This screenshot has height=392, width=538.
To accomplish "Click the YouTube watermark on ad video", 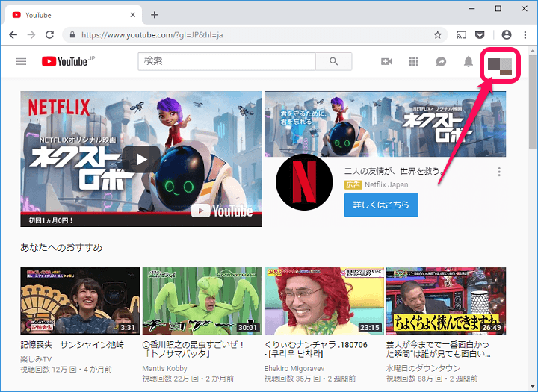I will point(222,211).
